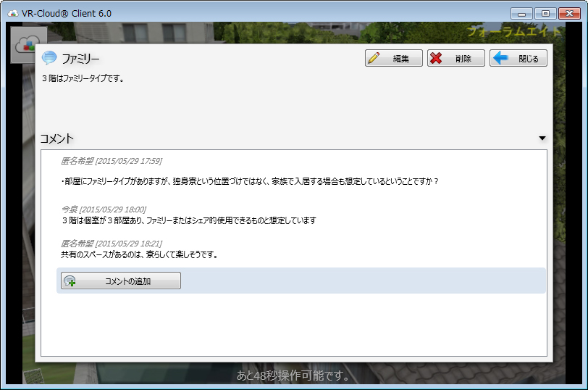Click the ファミリー speech bubble icon
588x390 pixels.
[x=49, y=58]
